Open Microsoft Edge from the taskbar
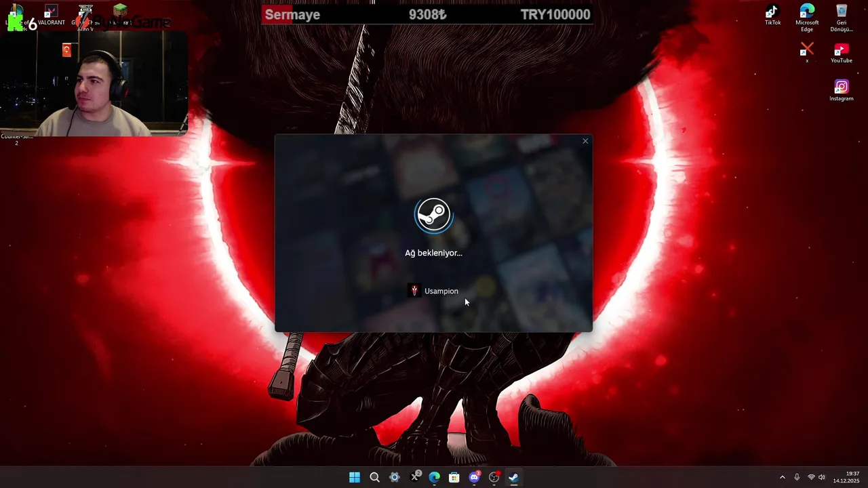 click(435, 477)
